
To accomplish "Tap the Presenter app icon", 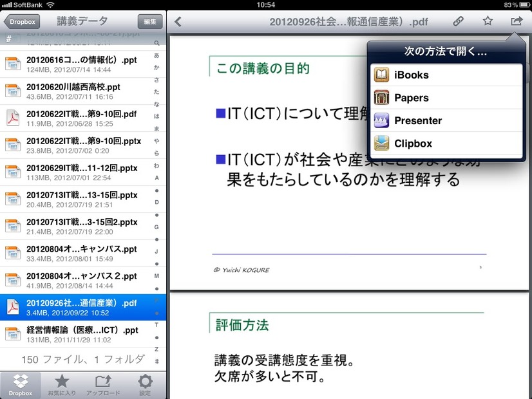I will [x=381, y=120].
